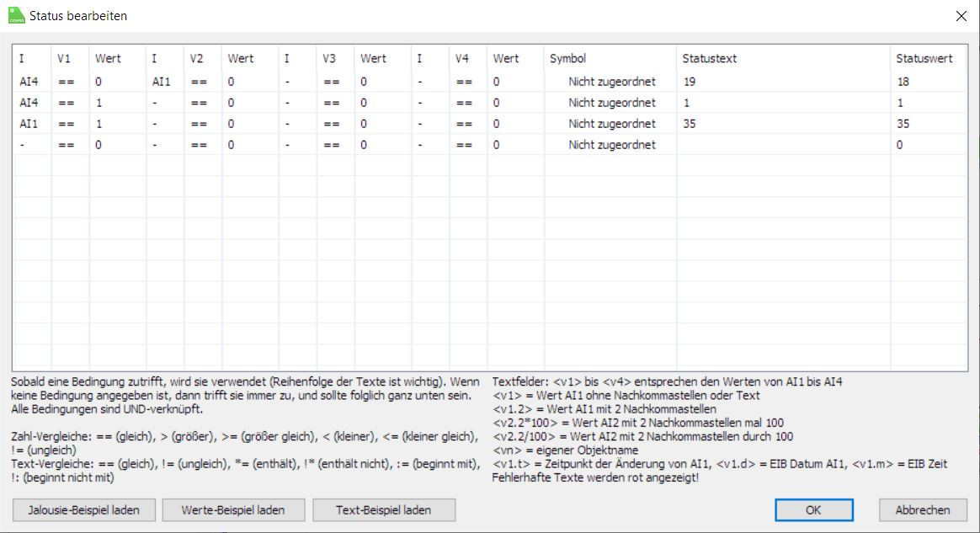Click the Werte-Beispiel laden button
The image size is (980, 533).
coord(233,510)
